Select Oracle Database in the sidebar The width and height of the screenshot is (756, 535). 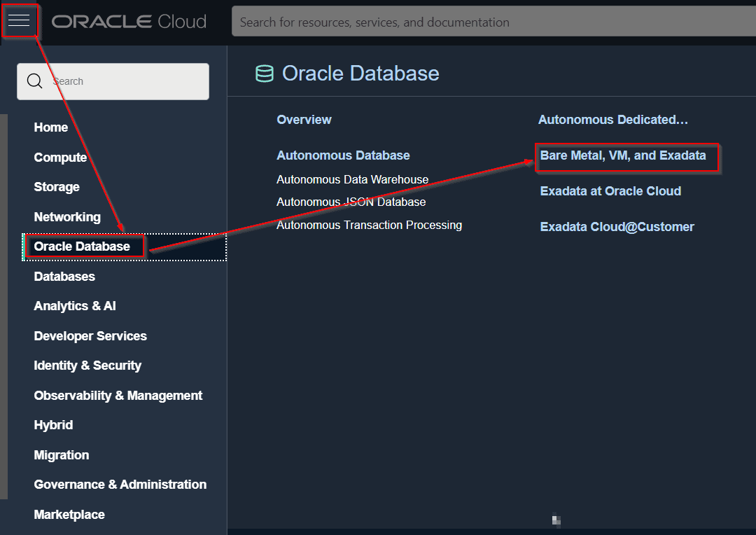pos(82,246)
